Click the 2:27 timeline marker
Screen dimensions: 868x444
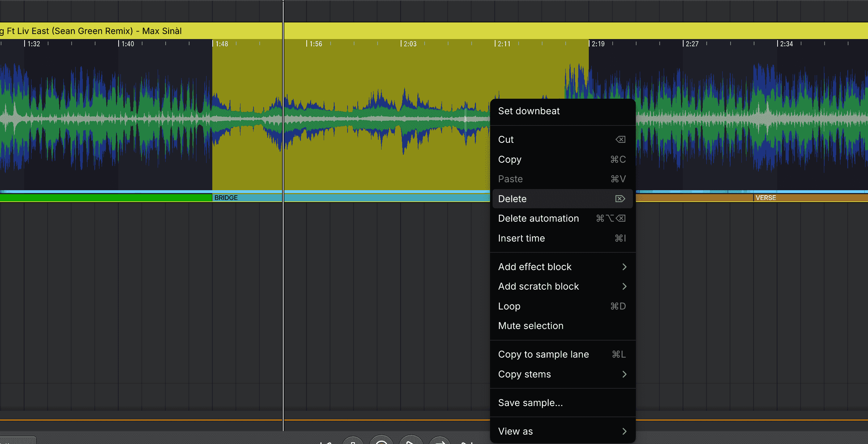(692, 44)
